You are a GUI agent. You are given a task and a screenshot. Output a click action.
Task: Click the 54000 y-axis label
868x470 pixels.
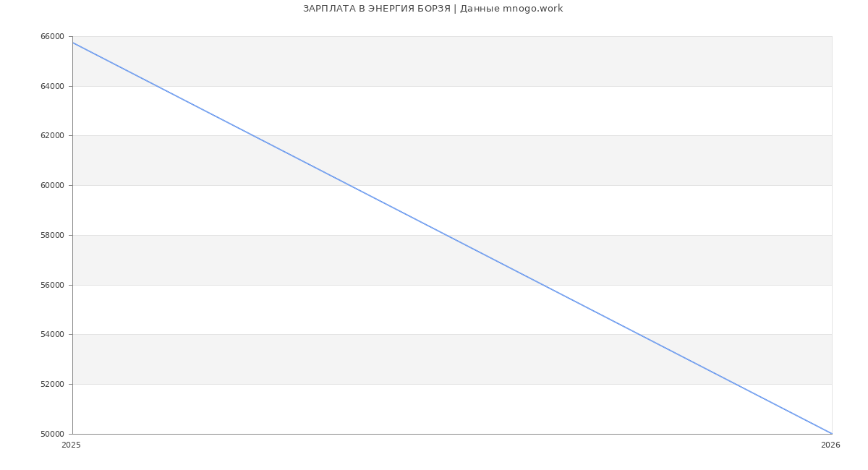(53, 335)
